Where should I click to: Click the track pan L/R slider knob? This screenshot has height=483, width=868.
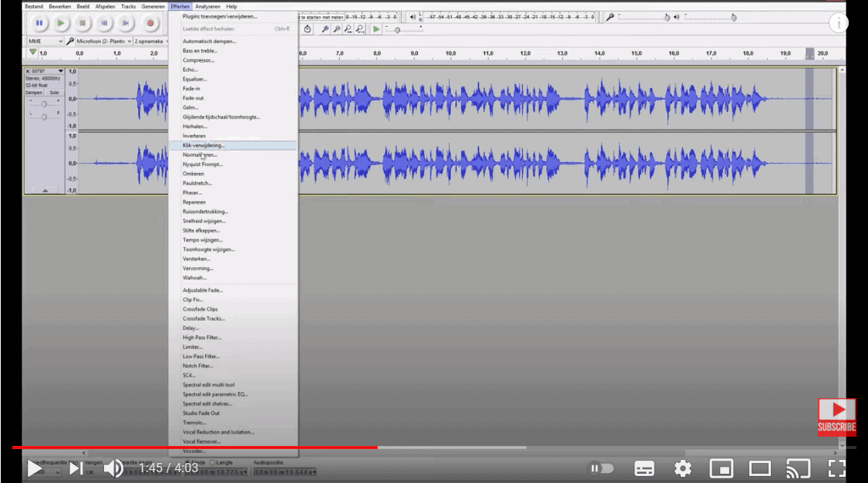tap(44, 117)
